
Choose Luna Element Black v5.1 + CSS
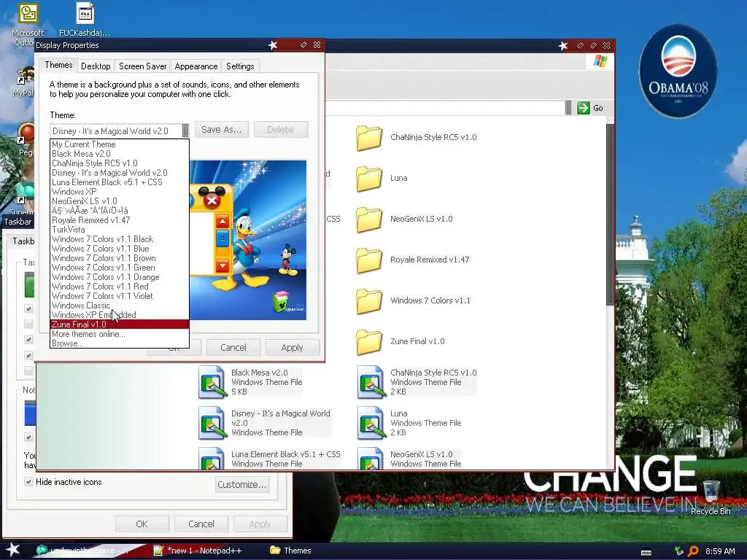[120, 182]
